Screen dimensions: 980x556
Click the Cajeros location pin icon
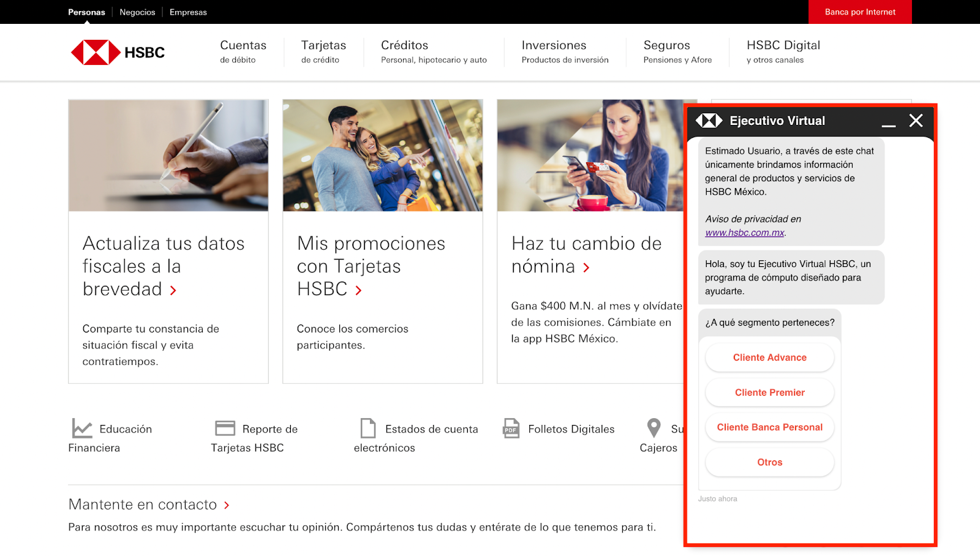[654, 427]
